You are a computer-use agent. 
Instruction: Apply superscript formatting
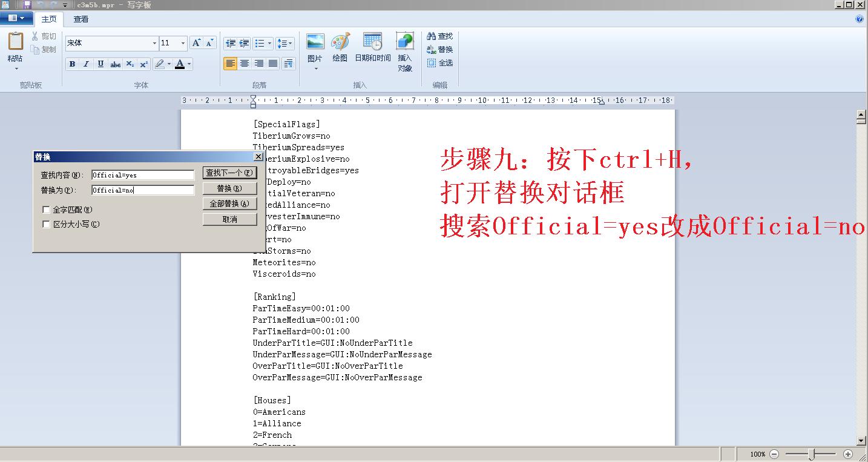tap(144, 64)
